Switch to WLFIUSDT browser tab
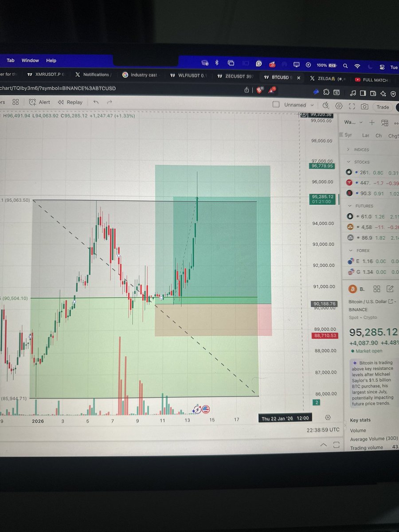Image resolution: width=399 pixels, height=532 pixels. click(x=188, y=75)
